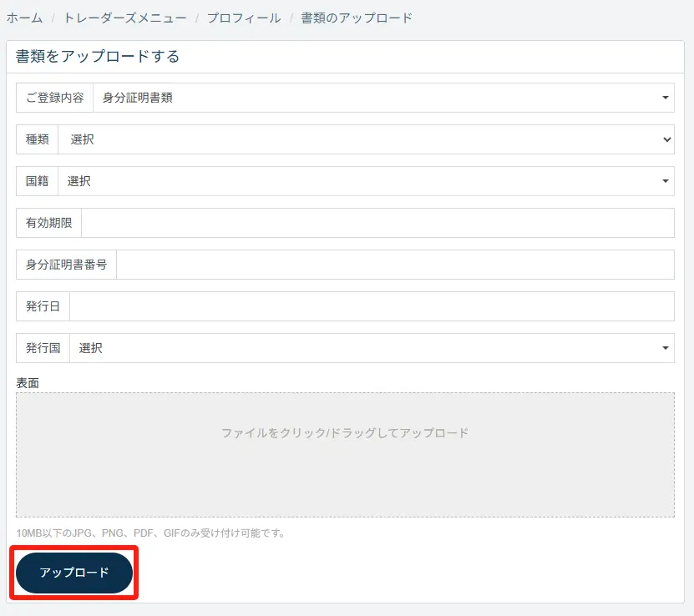Click the 書類のアップロード breadcrumb
The image size is (694, 616).
coord(357,18)
